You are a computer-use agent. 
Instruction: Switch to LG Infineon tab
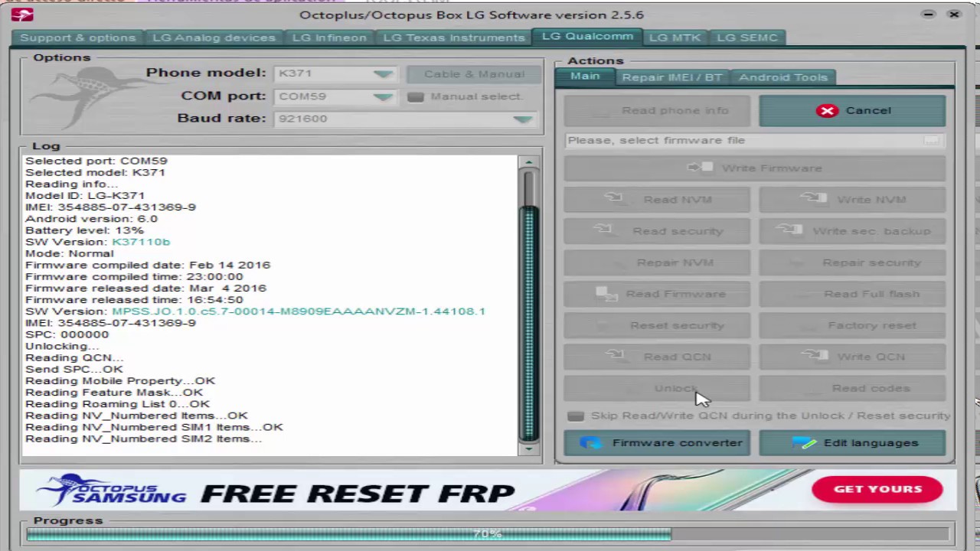(x=329, y=37)
